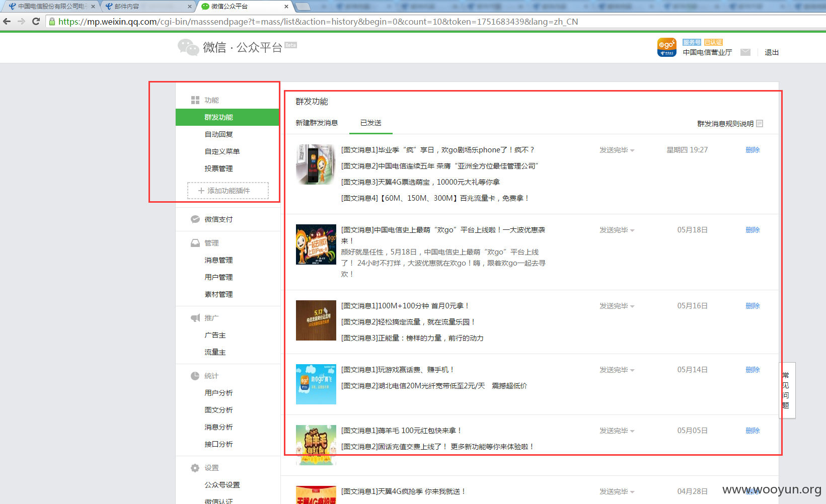The height and width of the screenshot is (504, 826).
Task: Open 素材管理 in the sidebar
Action: tap(218, 294)
